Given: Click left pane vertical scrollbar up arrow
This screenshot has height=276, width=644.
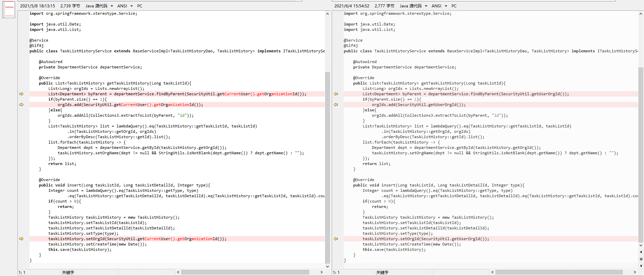Looking at the screenshot, I should click(x=328, y=14).
